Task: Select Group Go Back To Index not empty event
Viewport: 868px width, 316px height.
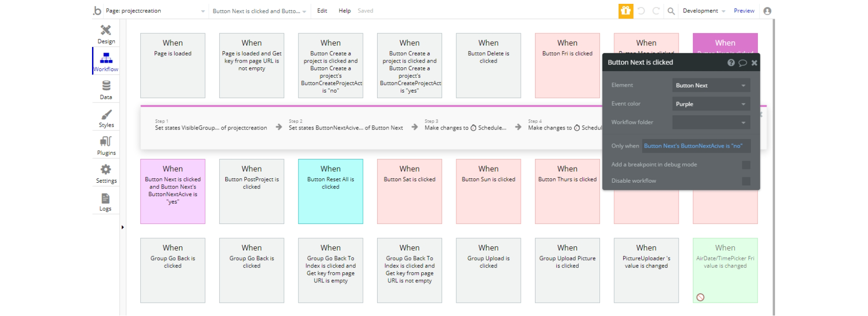Action: [409, 270]
